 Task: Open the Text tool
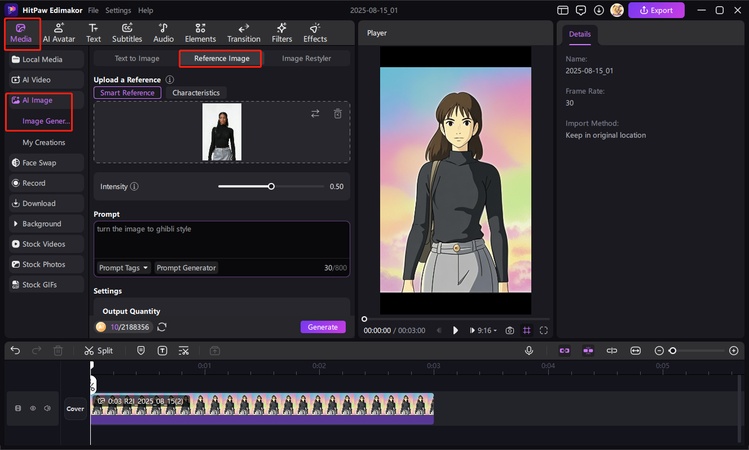point(93,33)
